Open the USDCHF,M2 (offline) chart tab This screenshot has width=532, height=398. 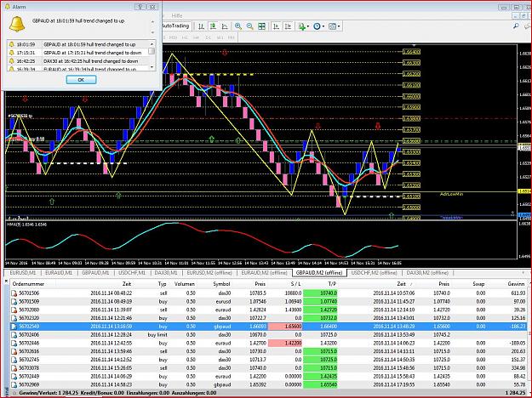[x=374, y=273]
